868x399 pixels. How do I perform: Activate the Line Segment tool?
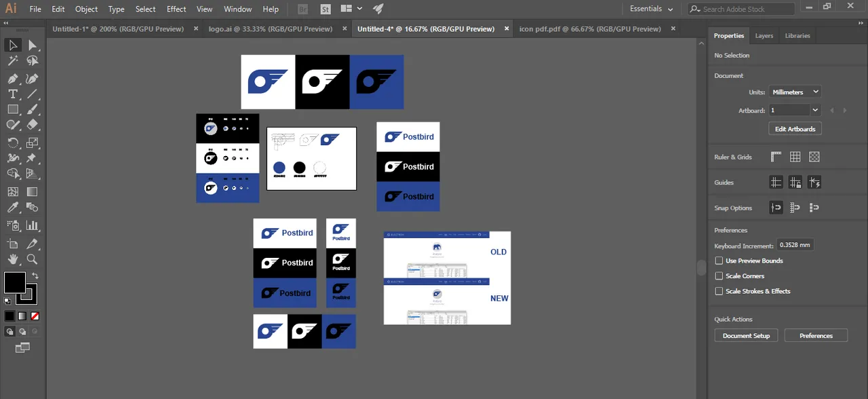pyautogui.click(x=32, y=94)
